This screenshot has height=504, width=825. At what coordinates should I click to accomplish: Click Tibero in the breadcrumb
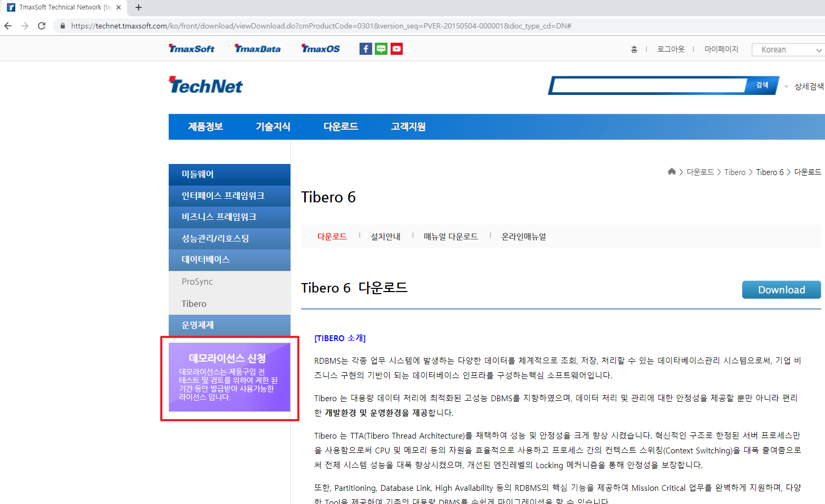[735, 172]
